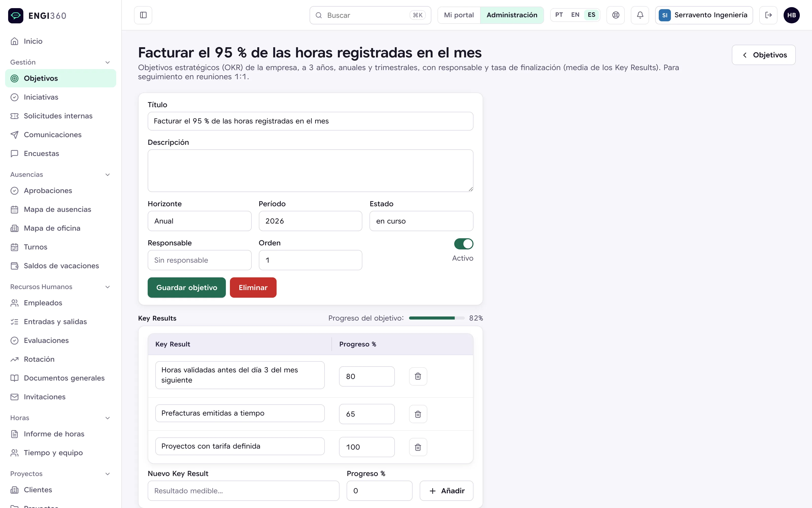The width and height of the screenshot is (812, 508).
Task: Switch language to PT
Action: (x=559, y=15)
